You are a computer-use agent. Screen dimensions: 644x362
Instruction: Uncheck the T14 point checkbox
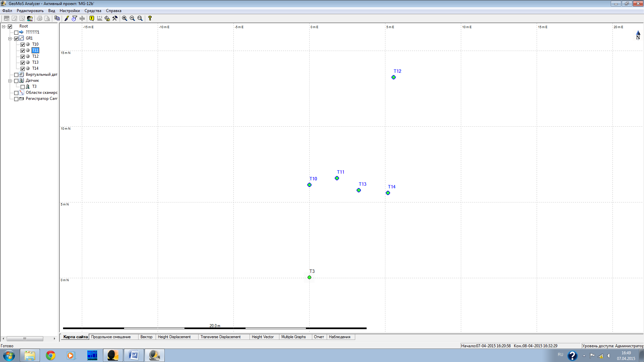tap(23, 69)
